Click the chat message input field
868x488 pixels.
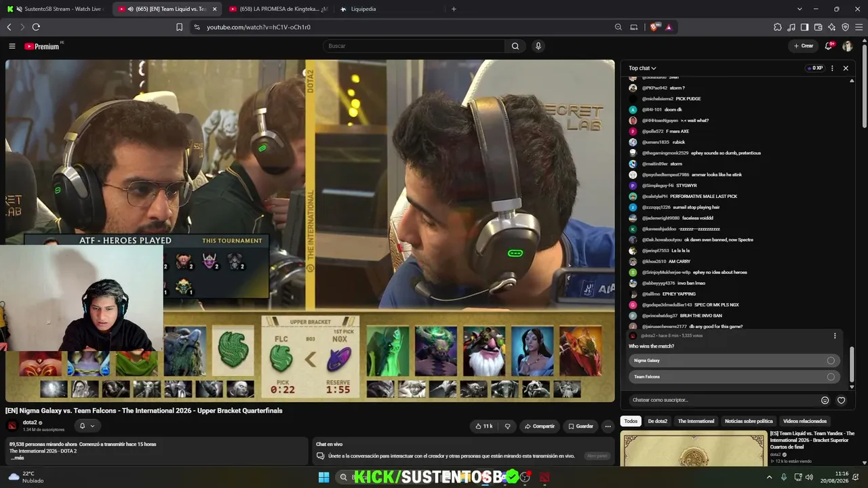(x=723, y=400)
